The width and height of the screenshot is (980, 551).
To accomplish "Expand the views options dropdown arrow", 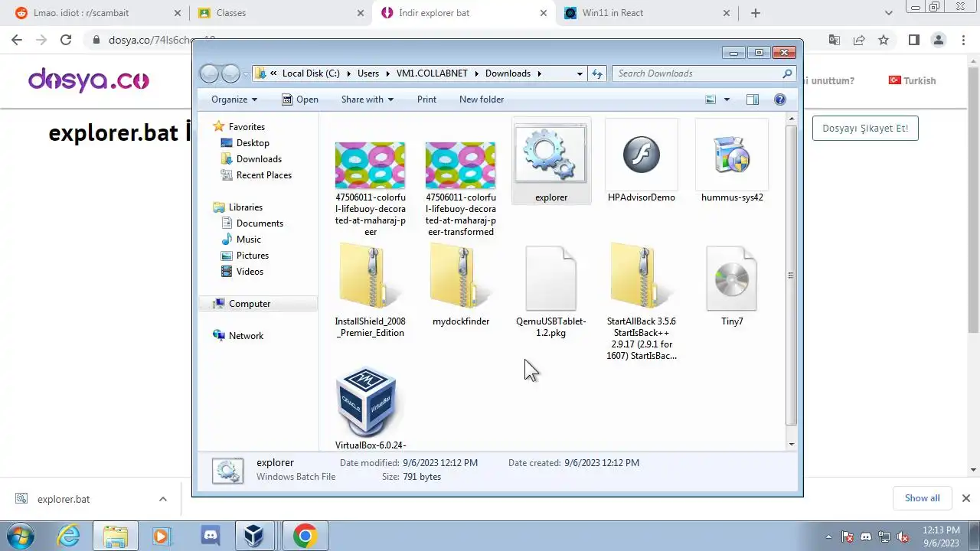I will [x=727, y=99].
